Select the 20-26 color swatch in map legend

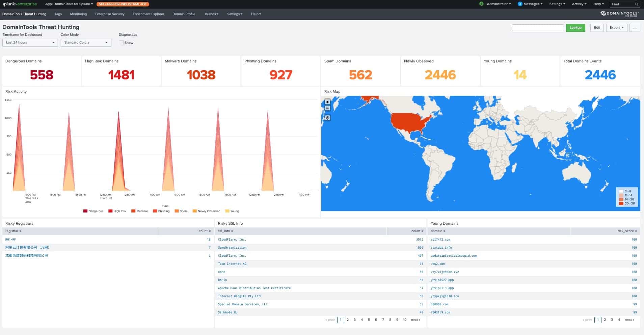pyautogui.click(x=621, y=204)
